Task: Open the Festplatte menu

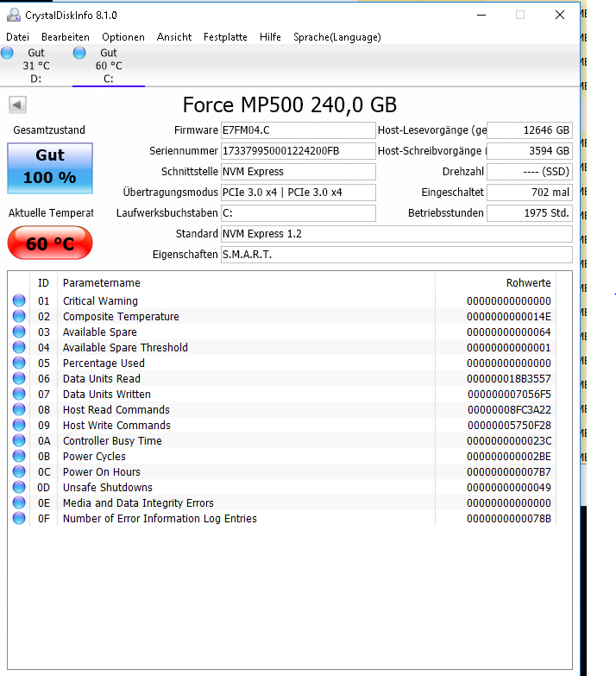Action: (x=225, y=37)
